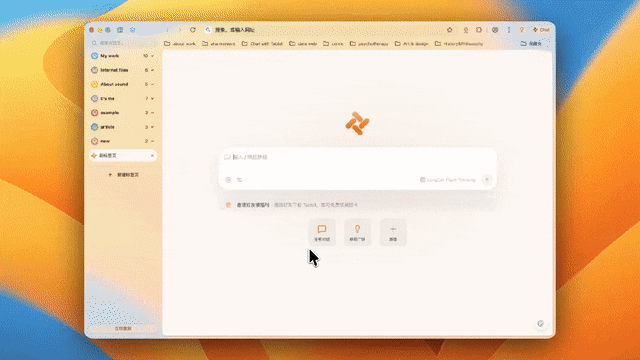This screenshot has width=640, height=360.
Task: Click the lightbulb tips icon in the toolbar
Action: pyautogui.click(x=522, y=30)
